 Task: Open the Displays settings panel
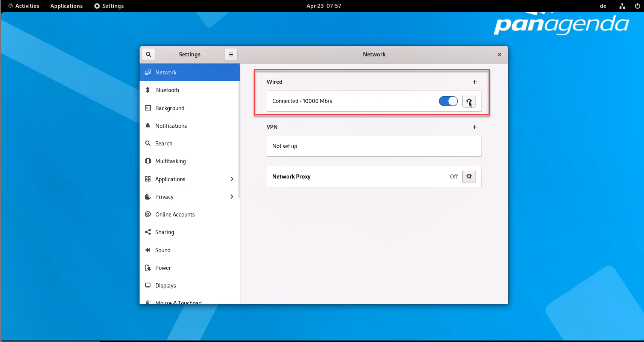pos(166,286)
